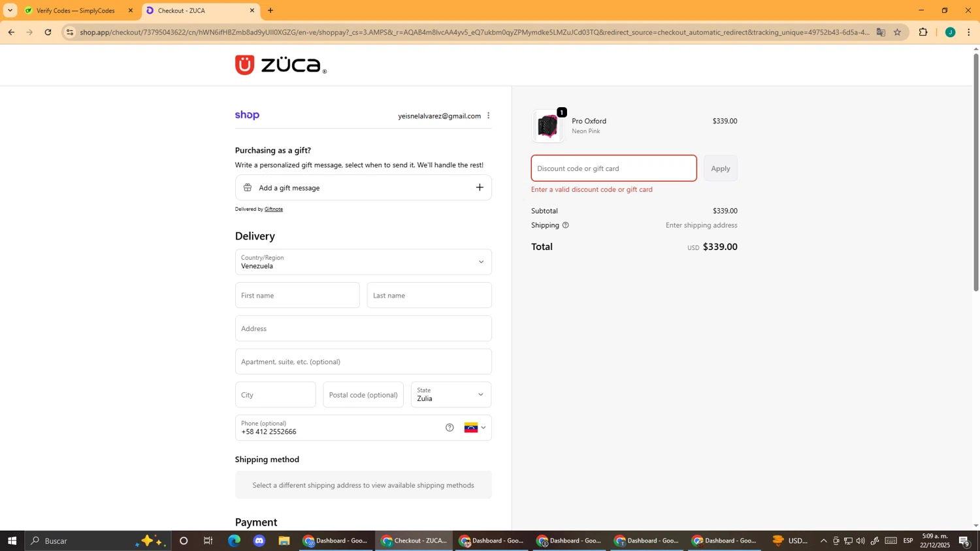Click the Apply discount button
The width and height of the screenshot is (980, 551).
coord(721,168)
